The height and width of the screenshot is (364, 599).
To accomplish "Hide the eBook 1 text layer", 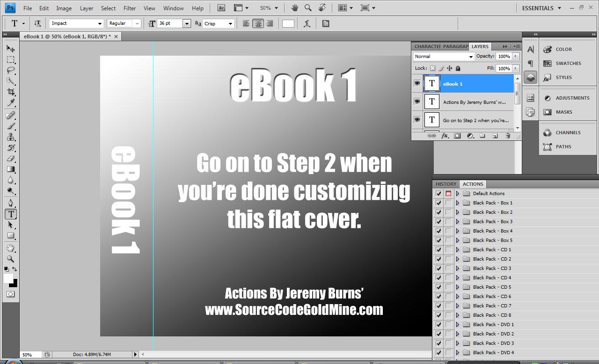I will pyautogui.click(x=417, y=83).
